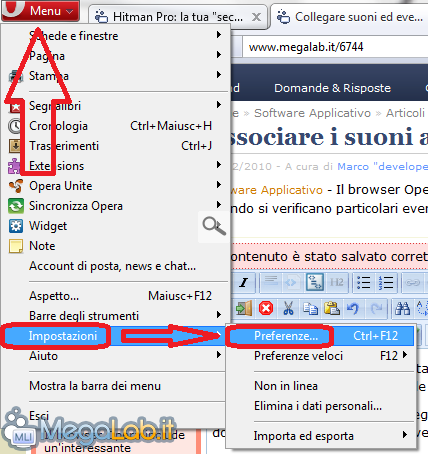Choose Elimina i dati personali...
Screen dimensions: 428x454
pos(318,406)
